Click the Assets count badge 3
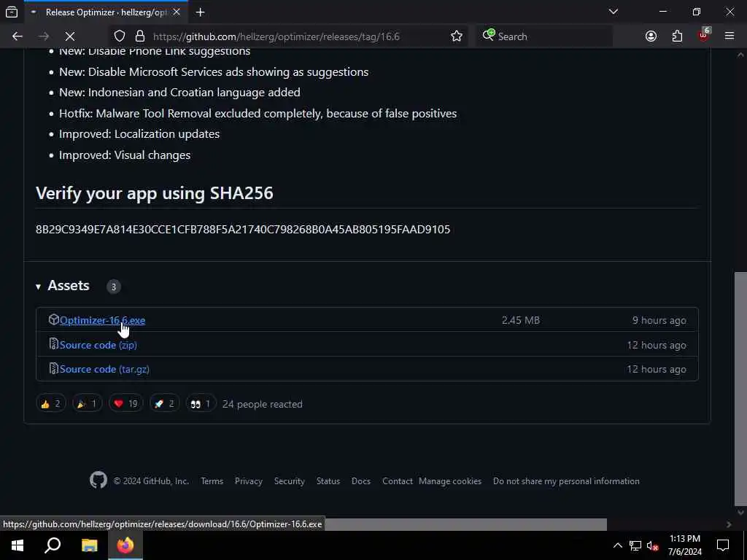Screen dimensions: 747x560 pos(113,286)
